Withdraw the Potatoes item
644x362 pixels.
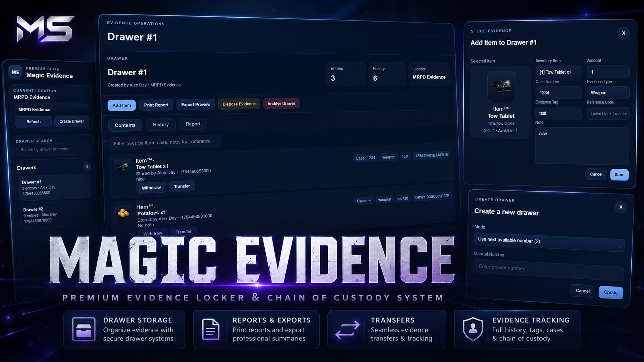153,233
